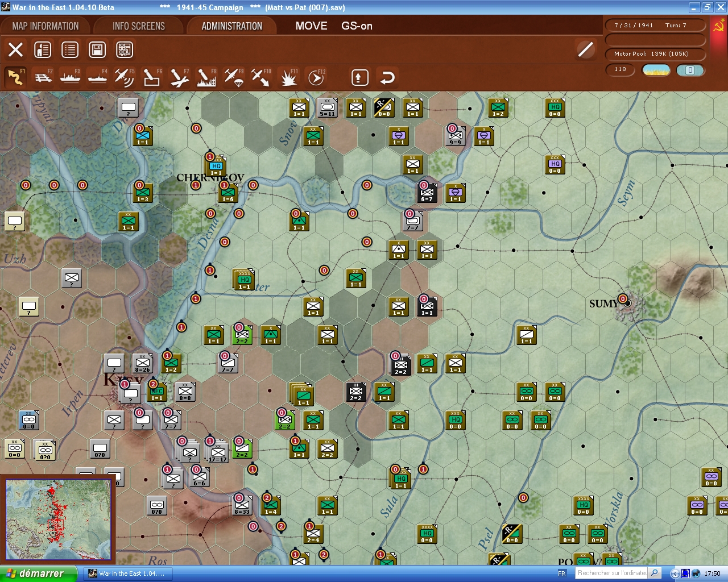The height and width of the screenshot is (582, 728).
Task: Select the black 6=7 unit counter
Action: point(427,193)
